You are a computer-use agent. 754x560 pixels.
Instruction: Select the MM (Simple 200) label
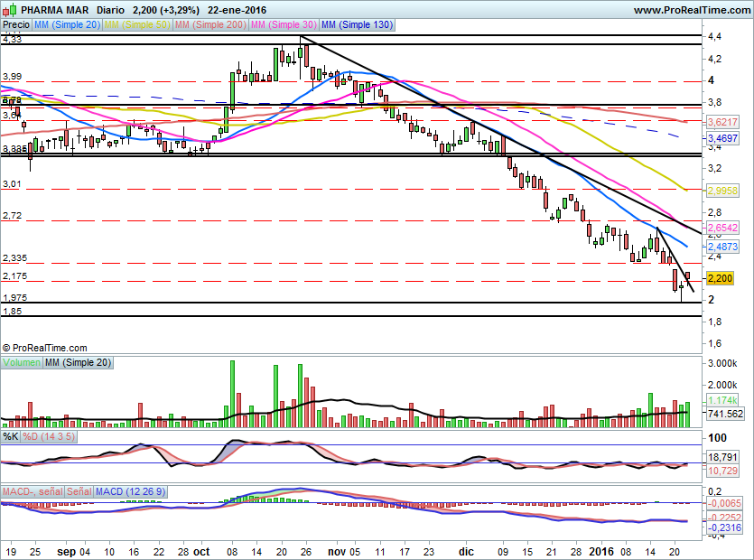point(210,24)
